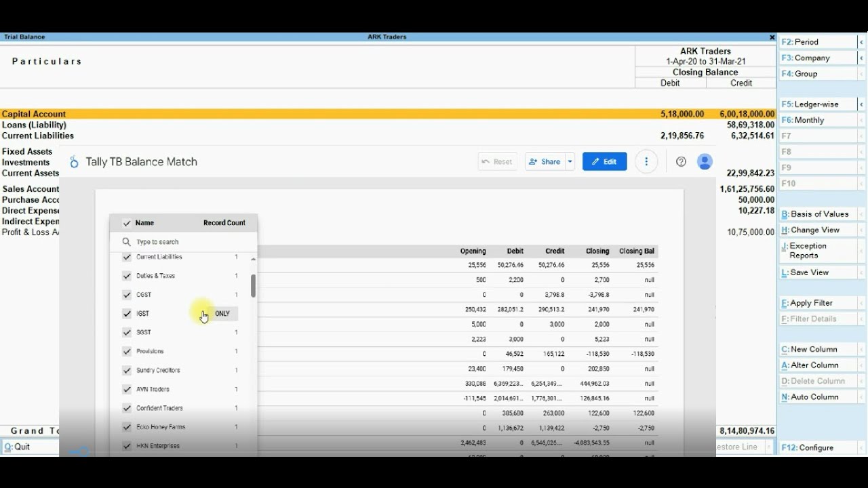The image size is (868, 488).
Task: Click the Share button
Action: (545, 161)
